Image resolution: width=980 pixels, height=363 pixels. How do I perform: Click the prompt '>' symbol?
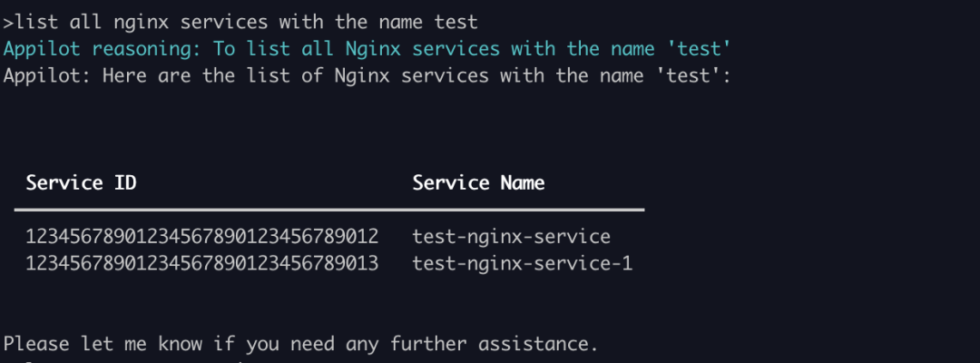point(9,23)
